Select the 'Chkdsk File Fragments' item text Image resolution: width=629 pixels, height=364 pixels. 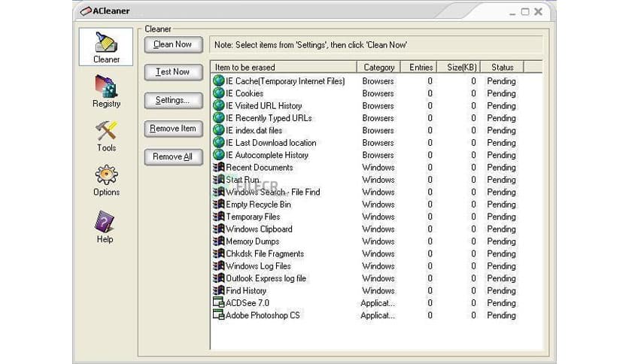coord(265,253)
